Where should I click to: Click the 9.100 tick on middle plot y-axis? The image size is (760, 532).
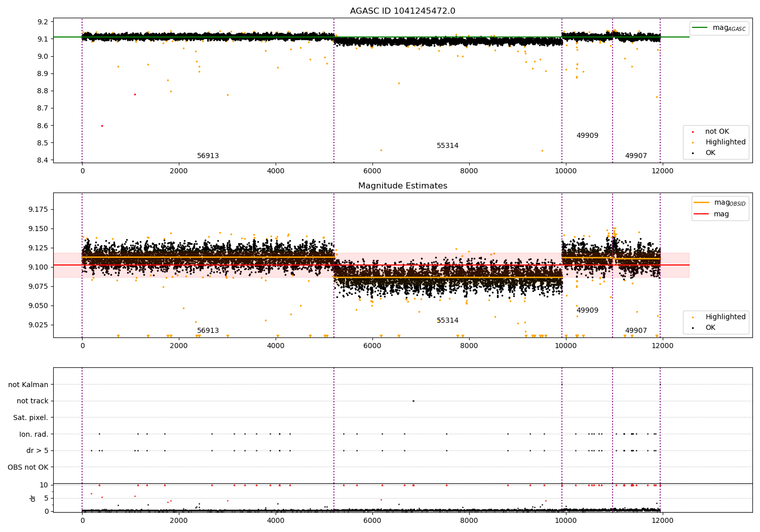(x=38, y=267)
